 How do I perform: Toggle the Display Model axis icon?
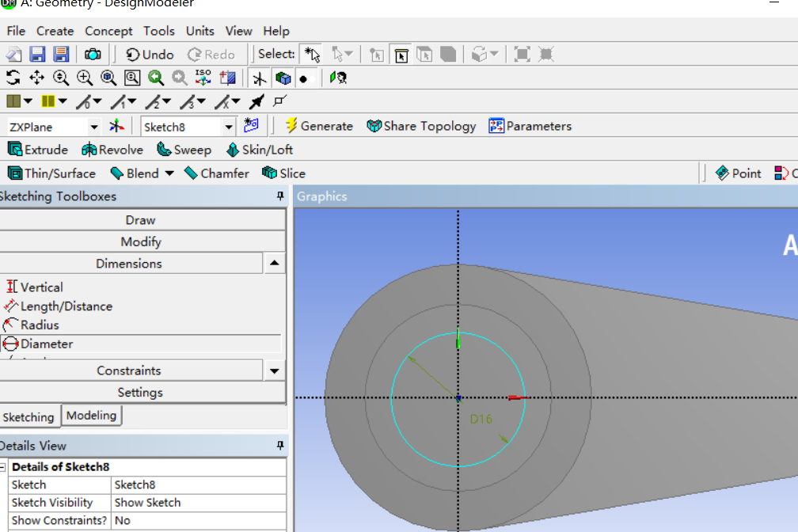click(260, 78)
